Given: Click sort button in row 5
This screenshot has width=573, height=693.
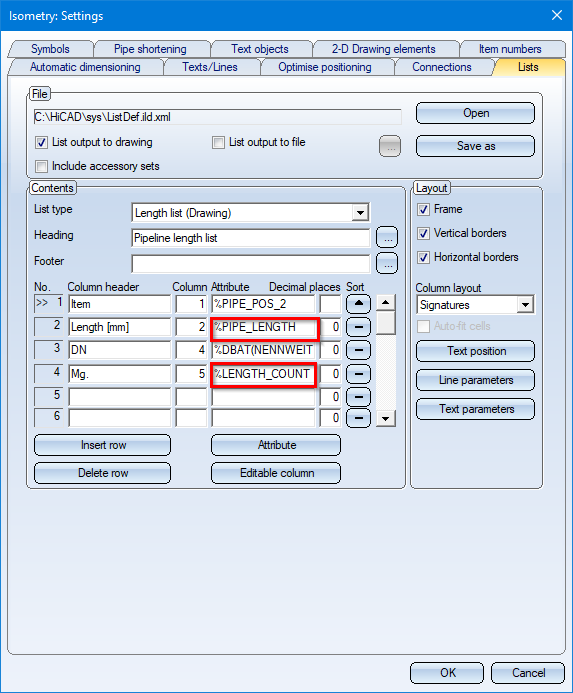Looking at the screenshot, I should click(x=358, y=397).
